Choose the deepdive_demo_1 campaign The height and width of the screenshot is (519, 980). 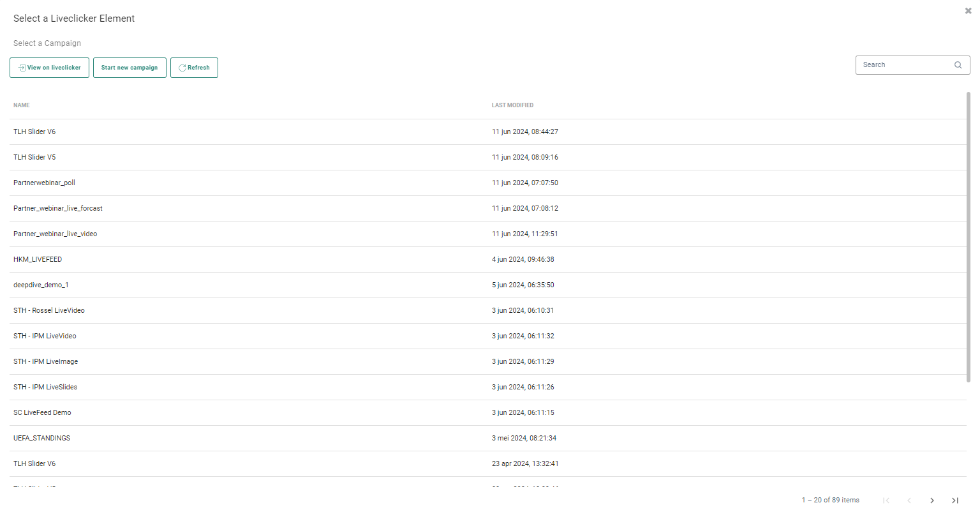coord(41,285)
